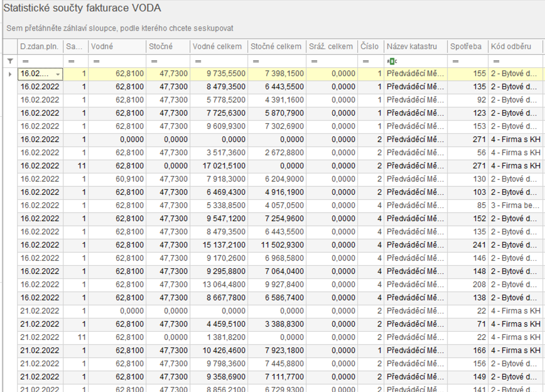Image resolution: width=545 pixels, height=392 pixels.
Task: Select cell with Spotřeba 85
Action: tap(468, 205)
